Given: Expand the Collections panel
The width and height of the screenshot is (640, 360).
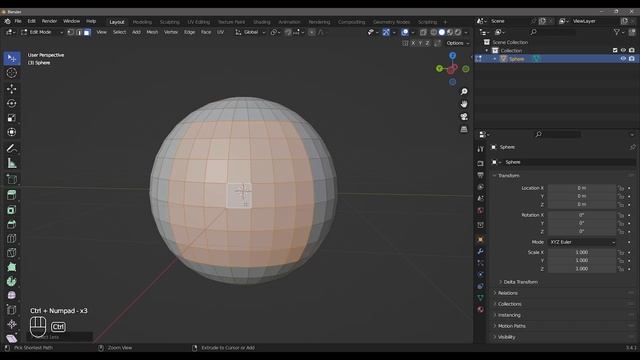Looking at the screenshot, I should (509, 304).
